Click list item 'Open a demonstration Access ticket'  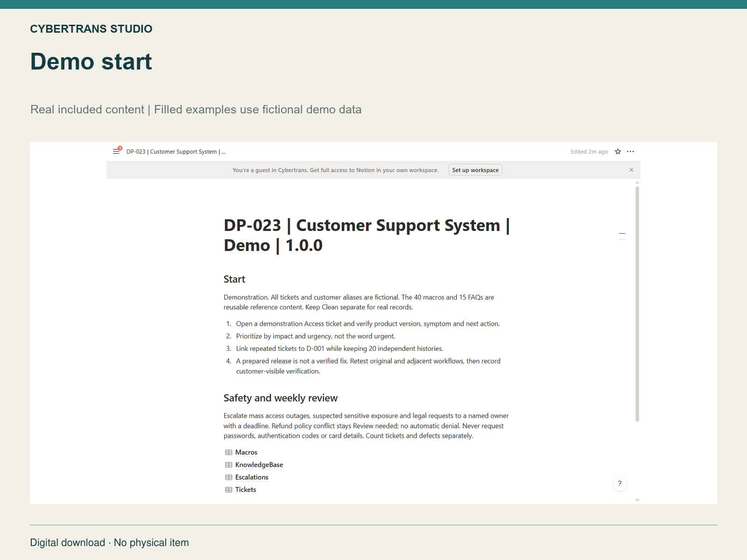click(x=368, y=324)
